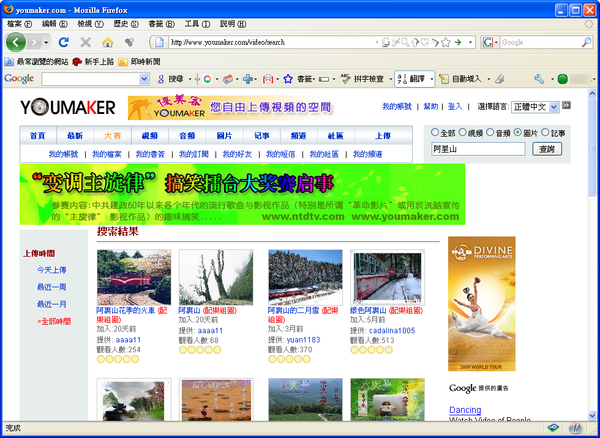Click the green Go arrow in address bar
The width and height of the screenshot is (600, 438).
pos(458,42)
